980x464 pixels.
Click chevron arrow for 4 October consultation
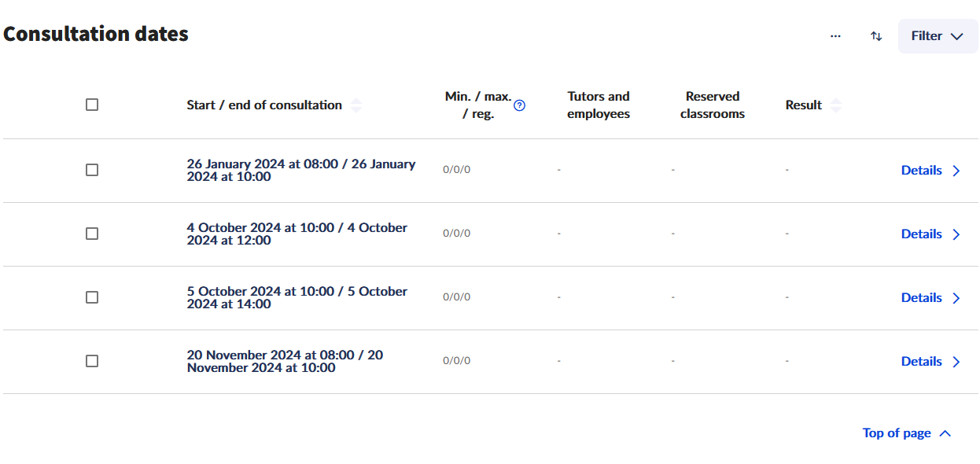[x=956, y=234]
